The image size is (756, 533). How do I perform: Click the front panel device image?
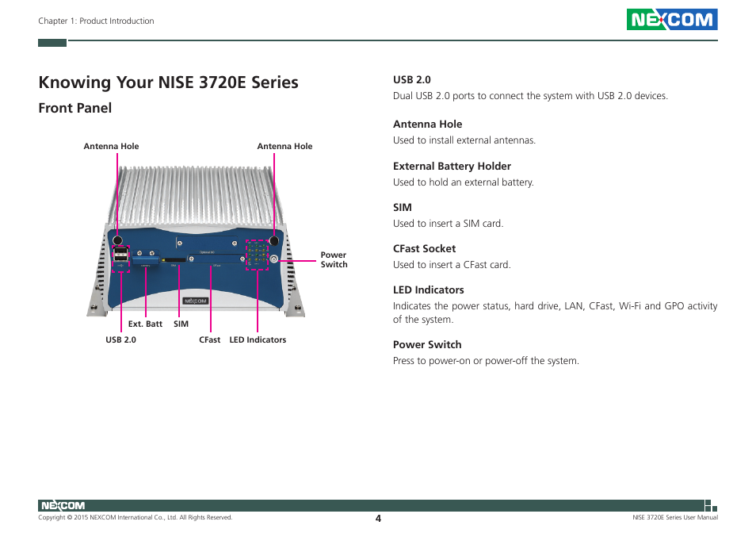[x=195, y=242]
